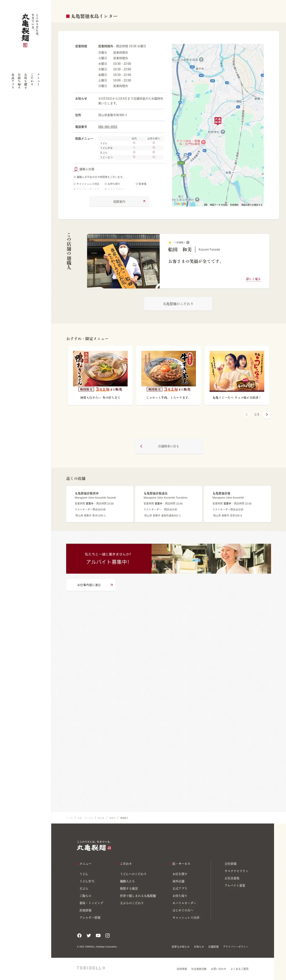This screenshot has width=286, height=980.
Task: Click the お仕事内容に進む button
Action: click(91, 585)
